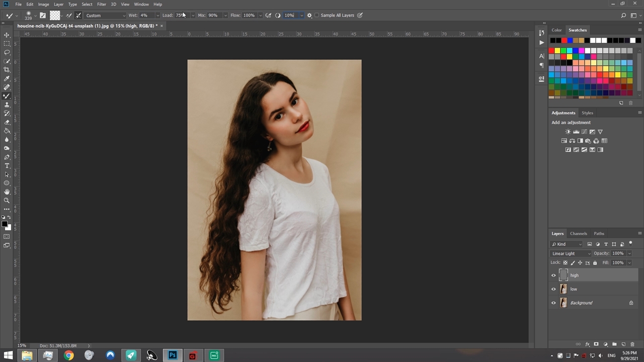The height and width of the screenshot is (362, 644).
Task: Expand the layer Opacity slider dropdown
Action: tap(629, 253)
